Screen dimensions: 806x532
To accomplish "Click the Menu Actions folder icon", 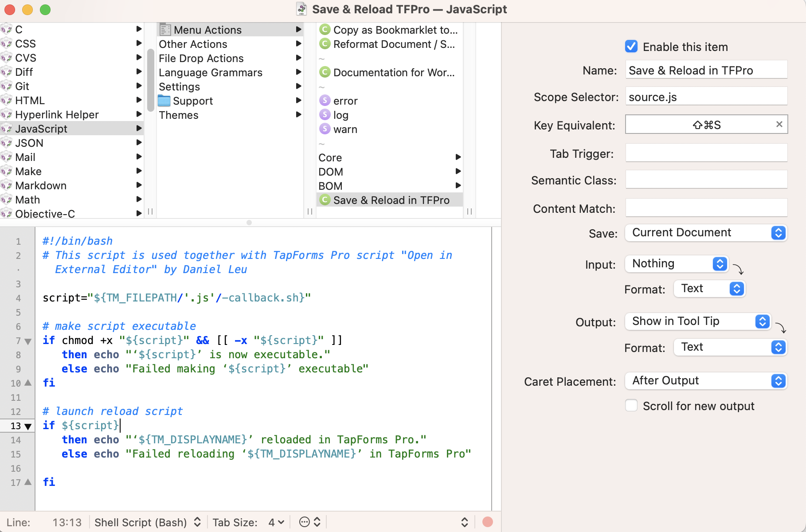I will click(165, 29).
